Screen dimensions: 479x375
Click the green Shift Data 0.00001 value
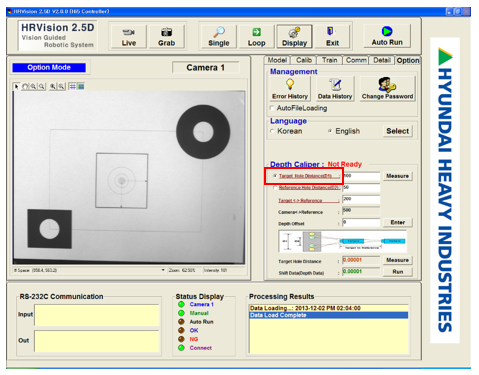[x=361, y=272]
